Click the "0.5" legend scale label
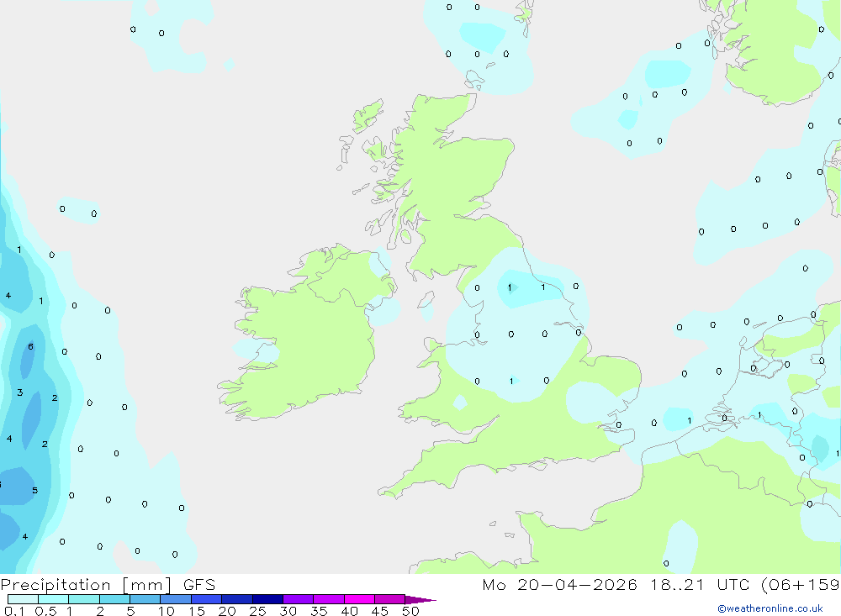The height and width of the screenshot is (616, 841). tap(45, 611)
